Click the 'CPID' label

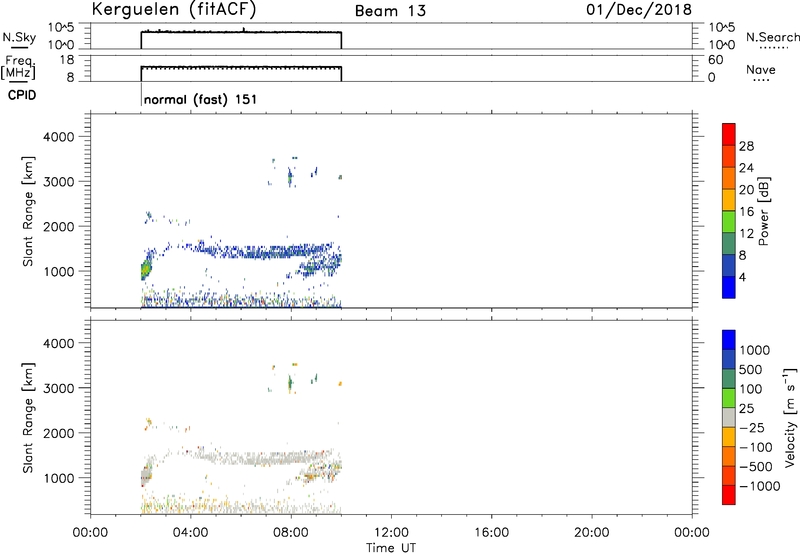point(22,95)
